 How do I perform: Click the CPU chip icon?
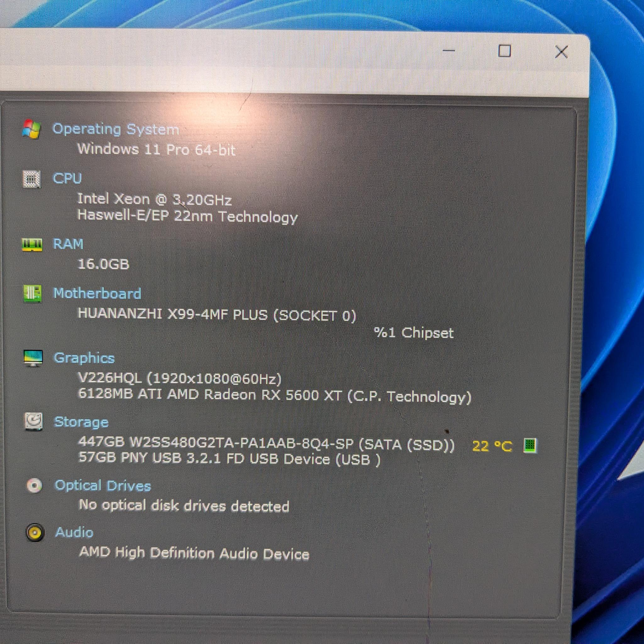[x=32, y=179]
